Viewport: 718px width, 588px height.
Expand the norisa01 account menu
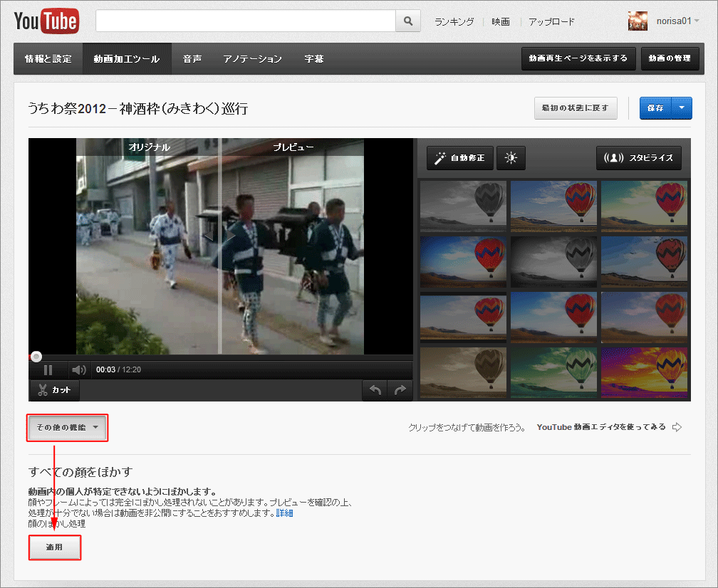[x=677, y=21]
